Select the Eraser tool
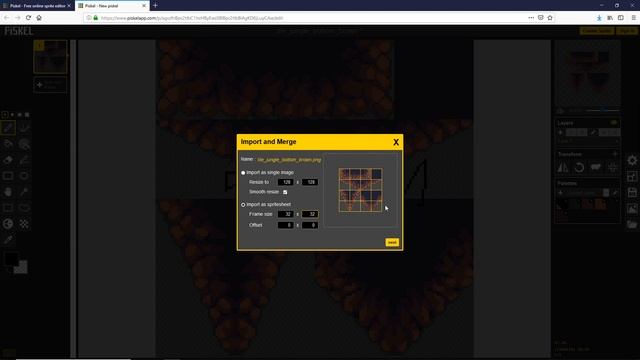 tap(9, 160)
